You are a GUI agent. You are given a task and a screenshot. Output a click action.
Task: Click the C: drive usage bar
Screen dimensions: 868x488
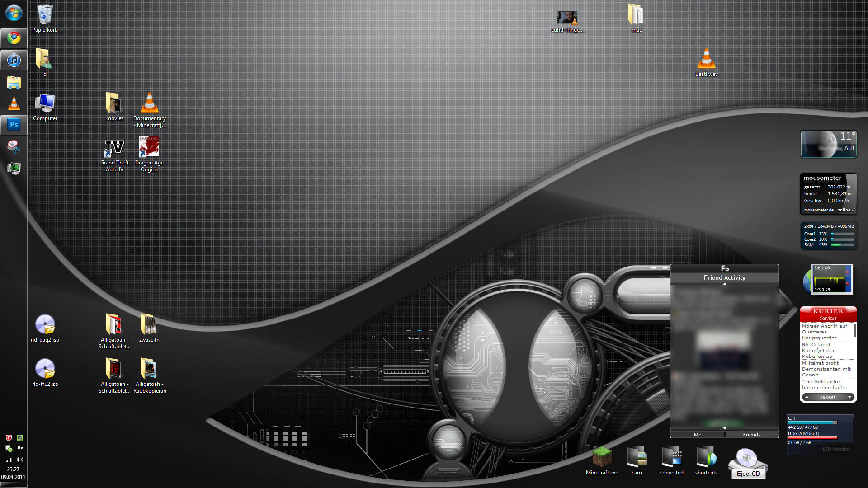(812, 422)
